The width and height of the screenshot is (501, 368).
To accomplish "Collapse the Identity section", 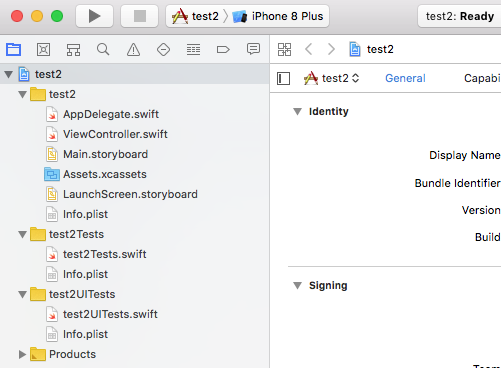I will 297,111.
